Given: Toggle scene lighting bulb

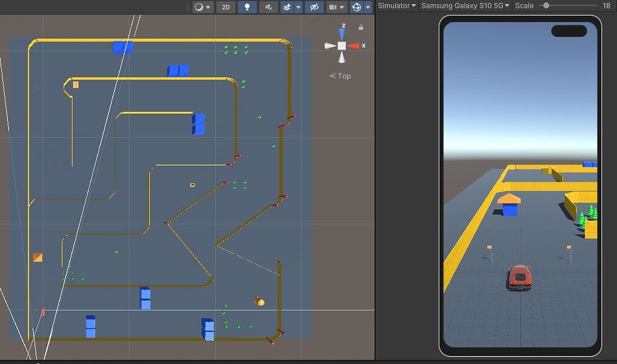Looking at the screenshot, I should pyautogui.click(x=247, y=7).
